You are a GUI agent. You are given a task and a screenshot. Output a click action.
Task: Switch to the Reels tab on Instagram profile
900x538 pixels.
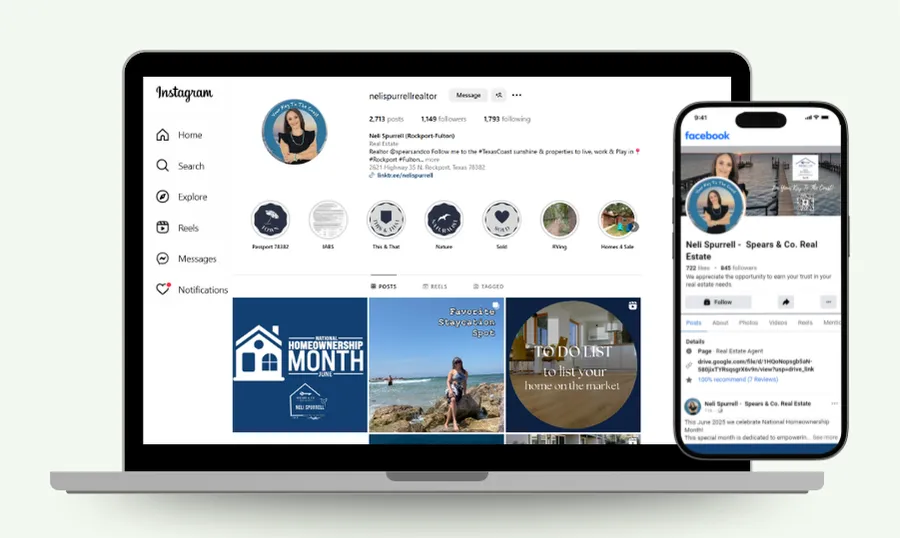(435, 286)
